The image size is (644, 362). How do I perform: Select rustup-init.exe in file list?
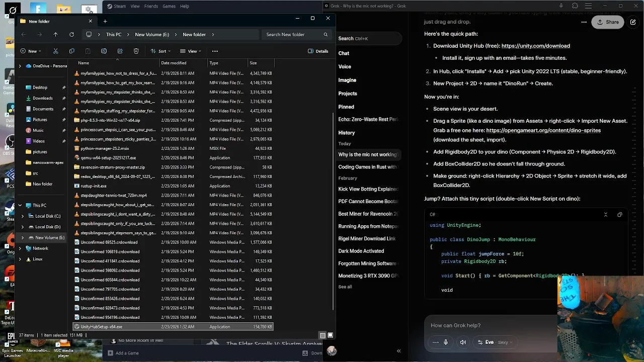pos(173,186)
